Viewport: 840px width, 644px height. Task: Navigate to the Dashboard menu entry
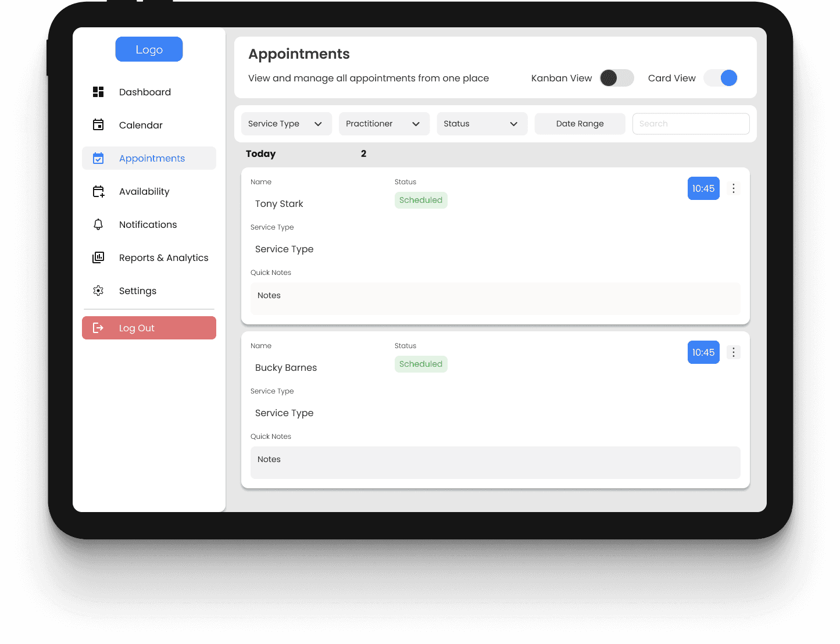point(145,92)
